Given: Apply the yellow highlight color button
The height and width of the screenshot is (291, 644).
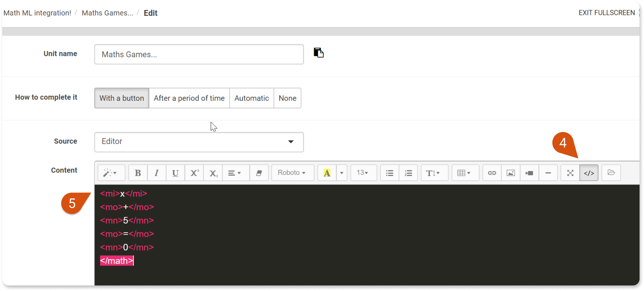Looking at the screenshot, I should click(x=327, y=173).
